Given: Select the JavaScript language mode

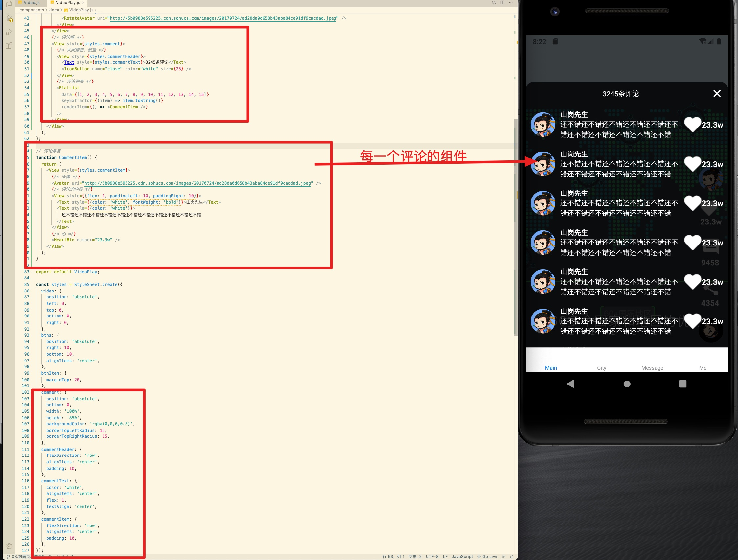Looking at the screenshot, I should pyautogui.click(x=462, y=557).
